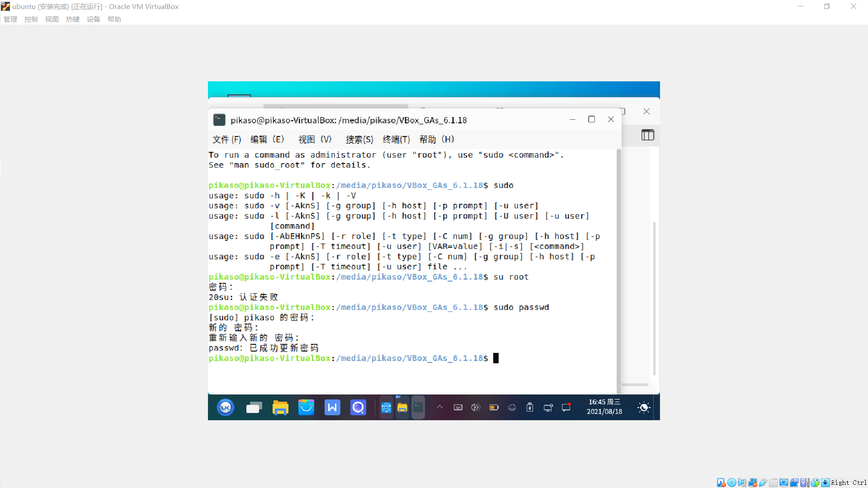Open VirtualBox 帮助 menu
The width and height of the screenshot is (868, 488).
[x=114, y=19]
